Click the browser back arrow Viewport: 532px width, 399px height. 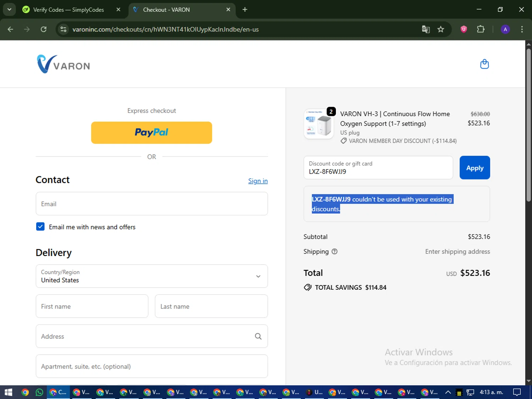point(10,29)
